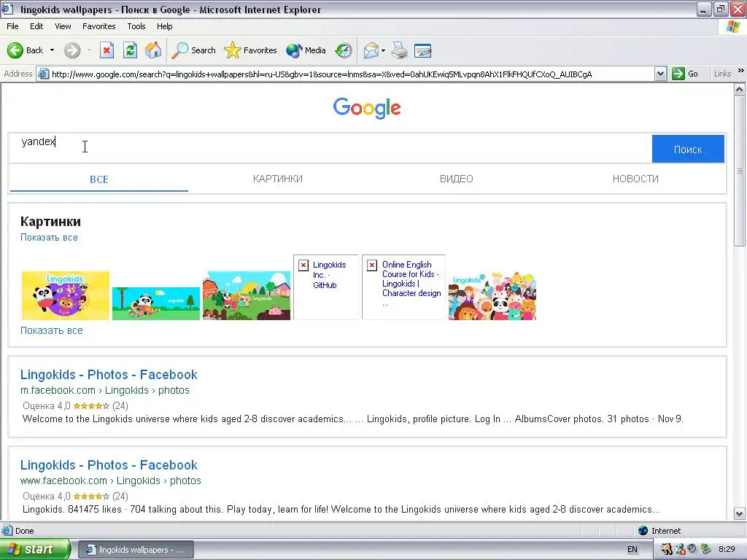747x560 pixels.
Task: Click the Google logo
Action: [367, 108]
